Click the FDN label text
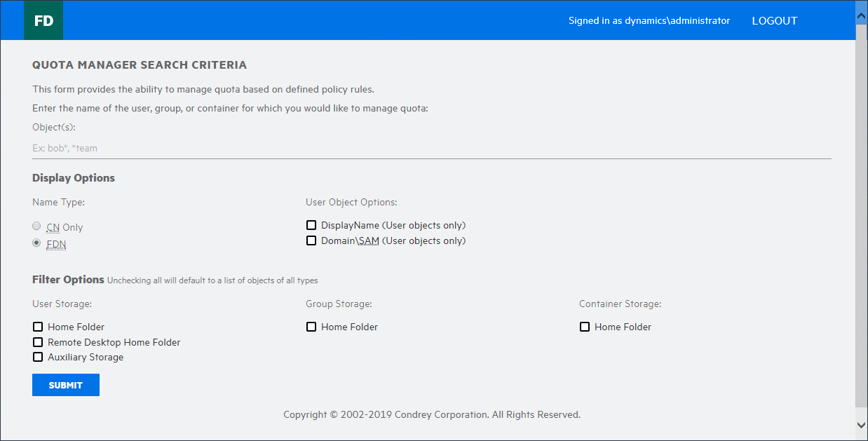Screen dimensions: 868x441 56,244
